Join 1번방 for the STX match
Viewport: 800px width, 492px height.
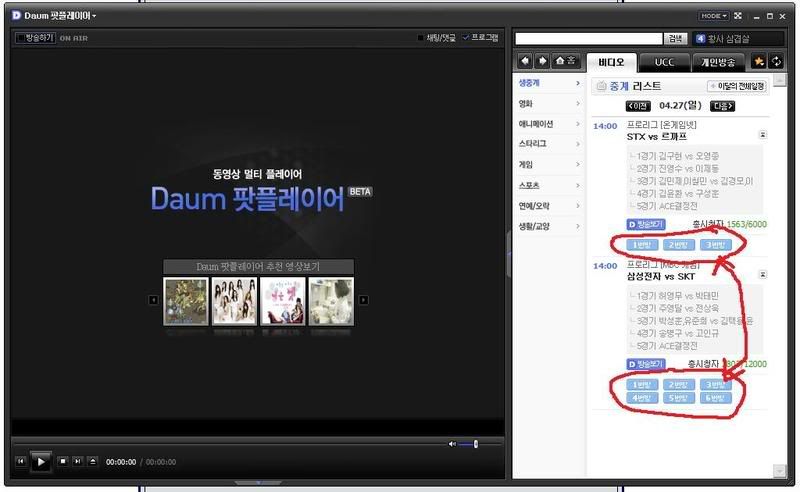click(x=642, y=245)
